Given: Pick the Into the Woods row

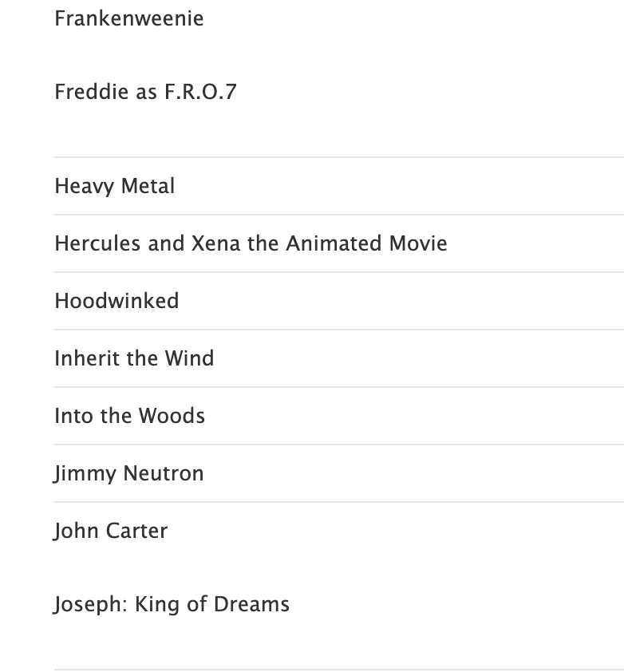Looking at the screenshot, I should pyautogui.click(x=129, y=416).
